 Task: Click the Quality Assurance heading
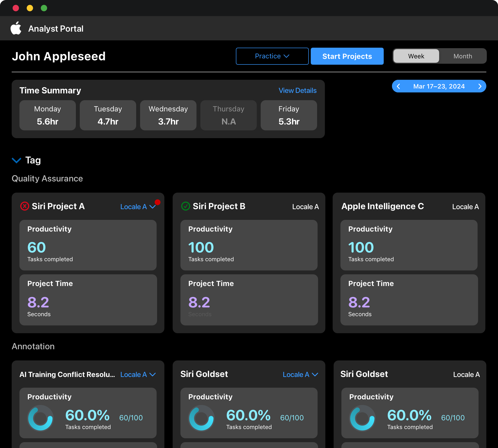pos(47,179)
